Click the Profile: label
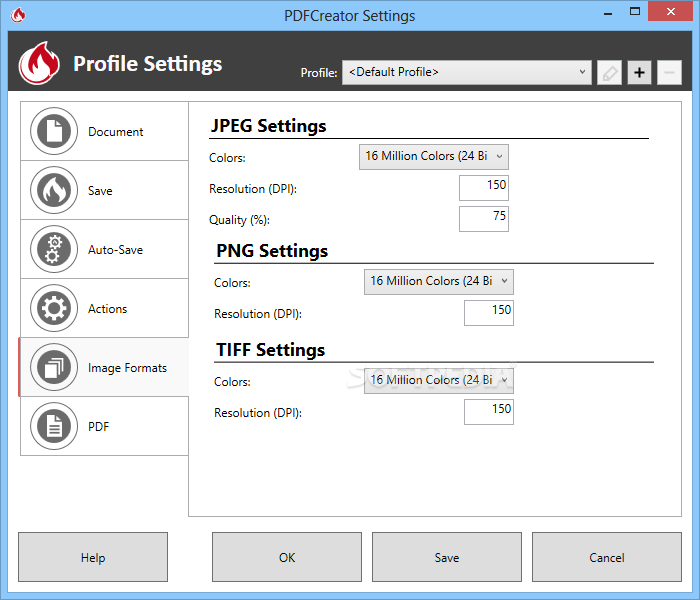This screenshot has height=600, width=700. point(319,73)
